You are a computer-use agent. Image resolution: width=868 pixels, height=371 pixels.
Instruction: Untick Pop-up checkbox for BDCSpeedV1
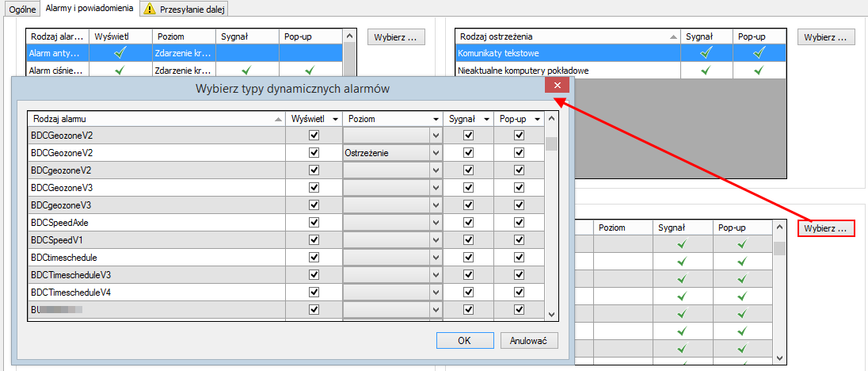[519, 240]
